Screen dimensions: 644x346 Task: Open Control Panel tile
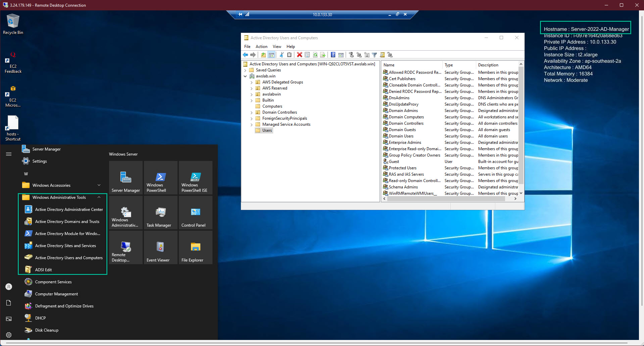tap(196, 213)
